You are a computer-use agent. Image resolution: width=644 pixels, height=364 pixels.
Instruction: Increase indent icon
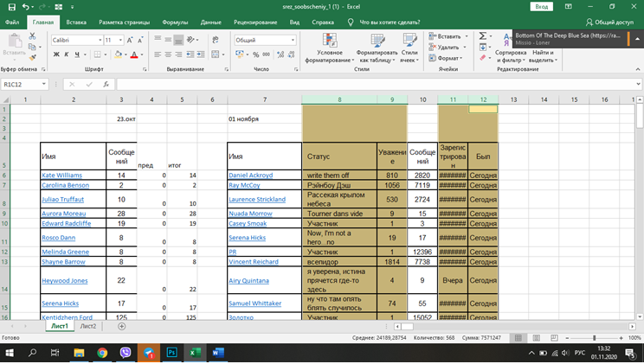[x=201, y=54]
